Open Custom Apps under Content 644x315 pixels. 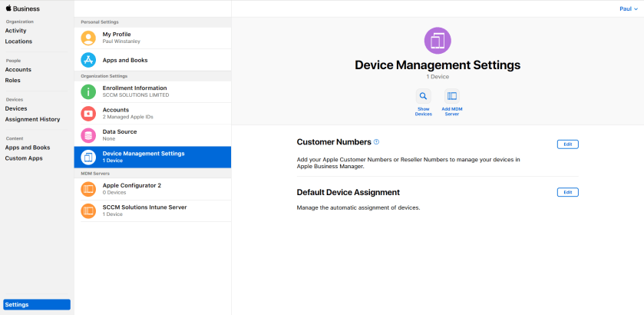point(24,158)
